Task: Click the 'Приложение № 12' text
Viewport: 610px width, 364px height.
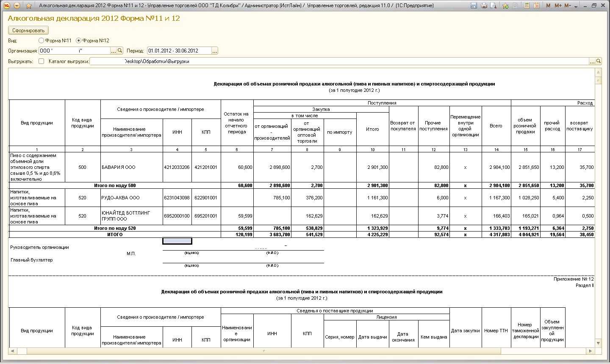Action: 574,279
